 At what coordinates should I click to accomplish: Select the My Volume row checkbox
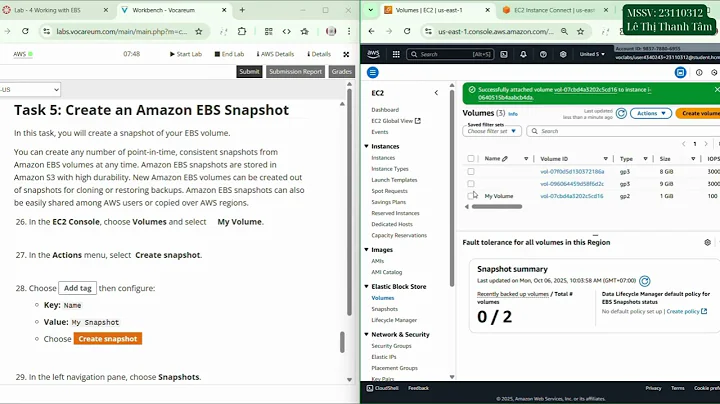click(x=471, y=196)
